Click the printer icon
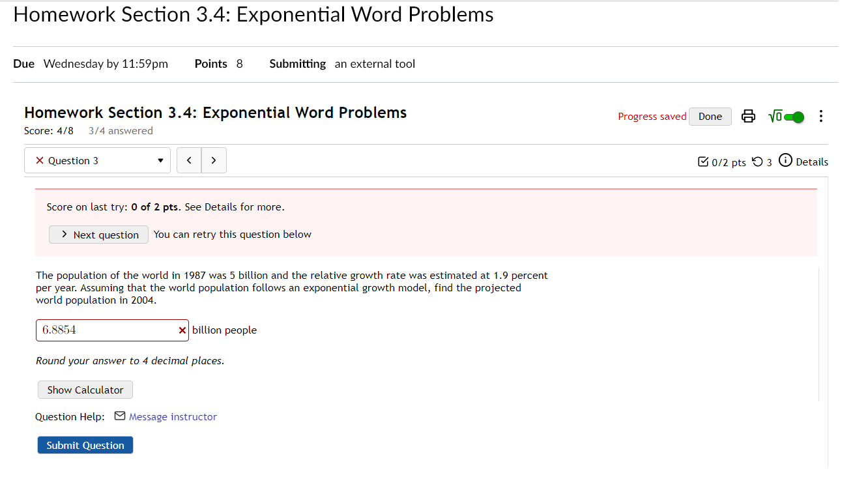The height and width of the screenshot is (488, 868). tap(748, 116)
